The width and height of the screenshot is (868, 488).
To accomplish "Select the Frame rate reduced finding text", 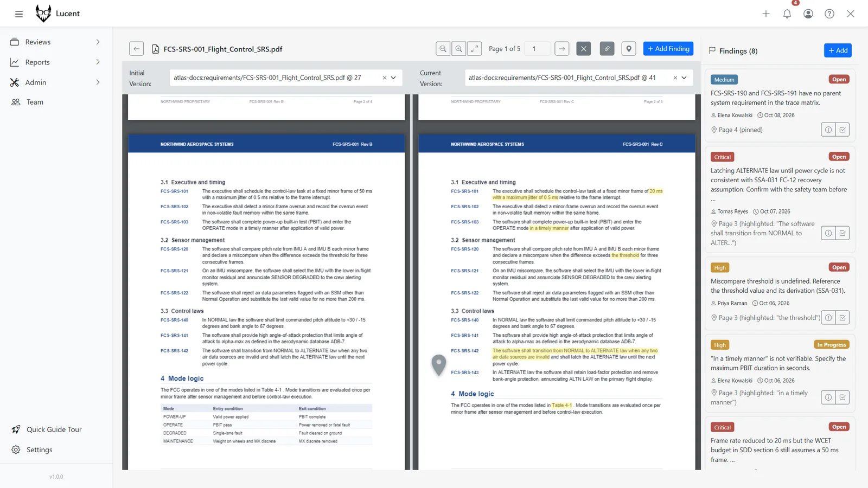I will point(775,450).
